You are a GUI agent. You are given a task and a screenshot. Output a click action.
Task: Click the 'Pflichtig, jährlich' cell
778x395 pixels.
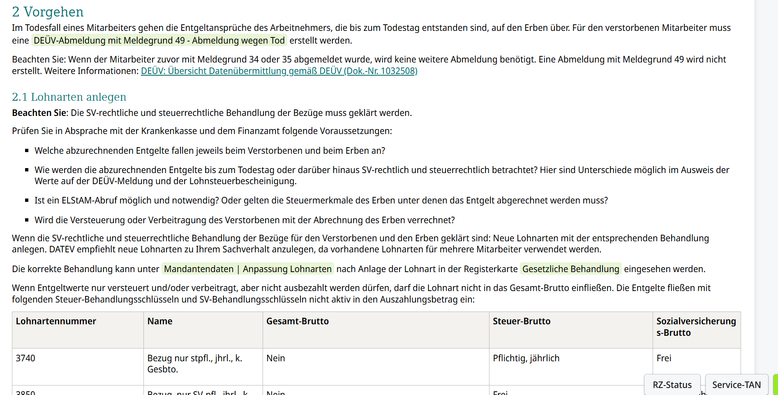[x=571, y=367]
